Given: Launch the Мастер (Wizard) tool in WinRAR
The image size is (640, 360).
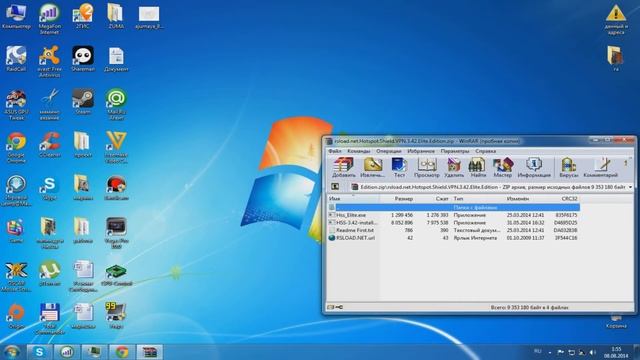Looking at the screenshot, I should [502, 167].
